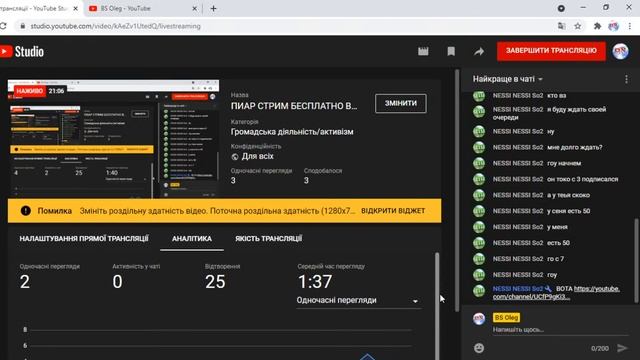This screenshot has height=360, width=640.
Task: Click the chat message input field
Action: pyautogui.click(x=559, y=329)
